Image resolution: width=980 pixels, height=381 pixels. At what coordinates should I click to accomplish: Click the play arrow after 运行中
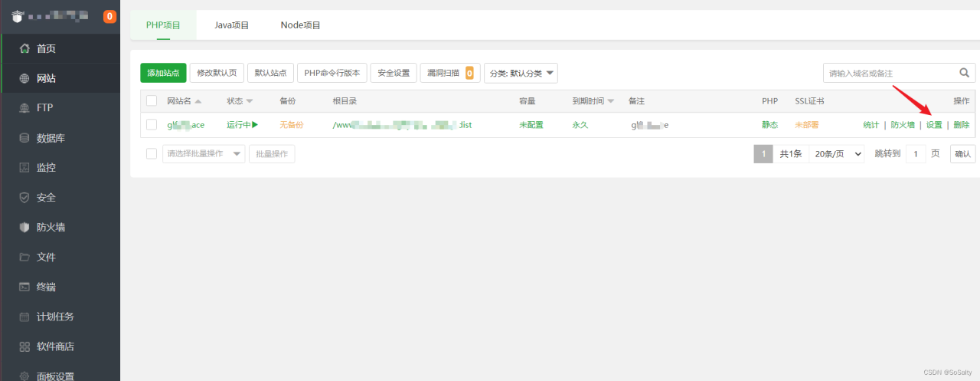pos(255,124)
